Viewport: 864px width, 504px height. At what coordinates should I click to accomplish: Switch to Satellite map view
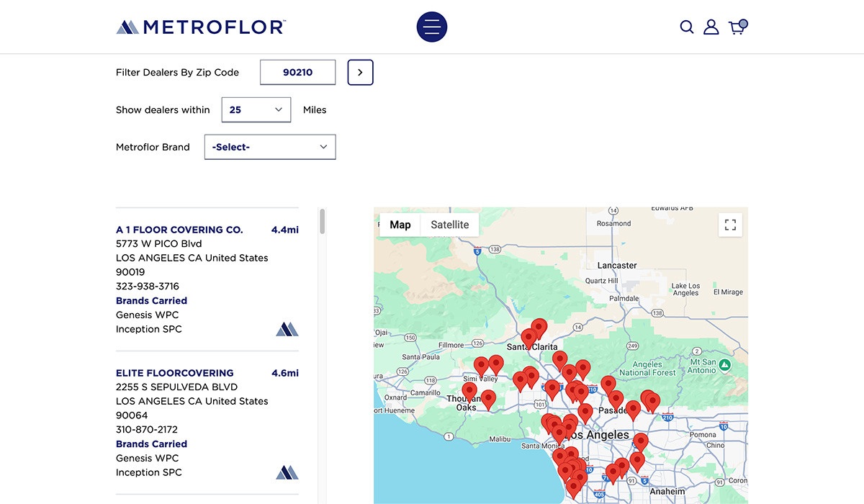point(449,225)
